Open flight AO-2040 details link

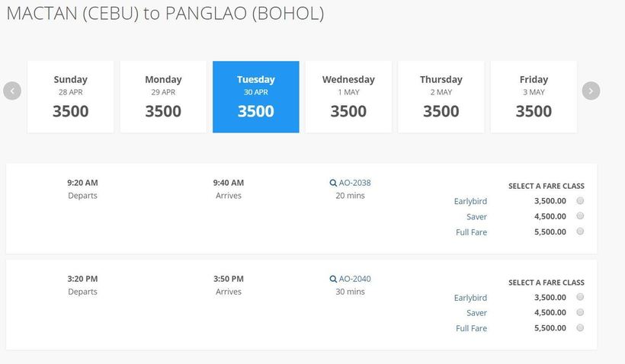355,279
